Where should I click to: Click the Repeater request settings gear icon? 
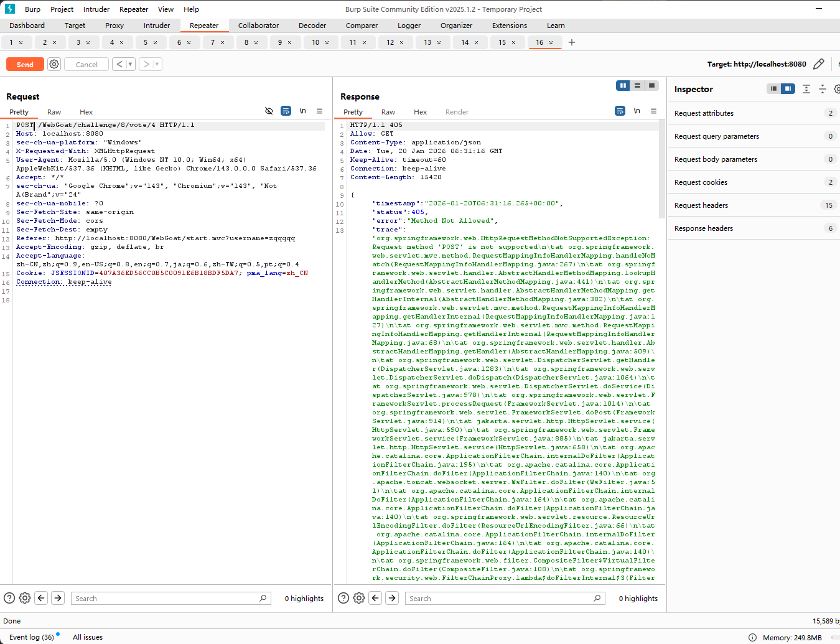54,64
